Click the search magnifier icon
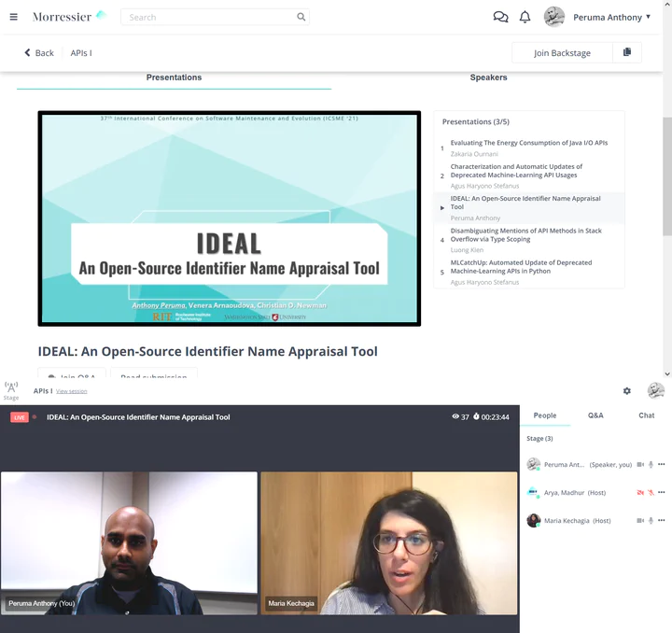 [x=301, y=17]
